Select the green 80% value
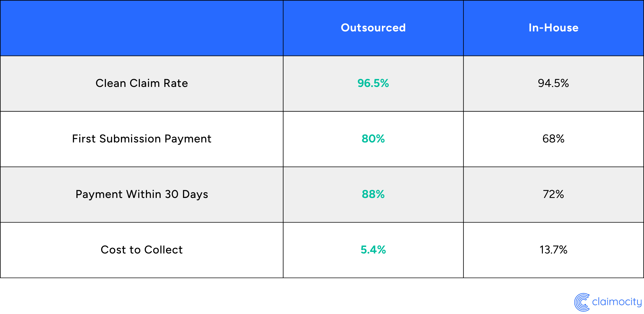Screen dimensions: 644x314 (373, 139)
